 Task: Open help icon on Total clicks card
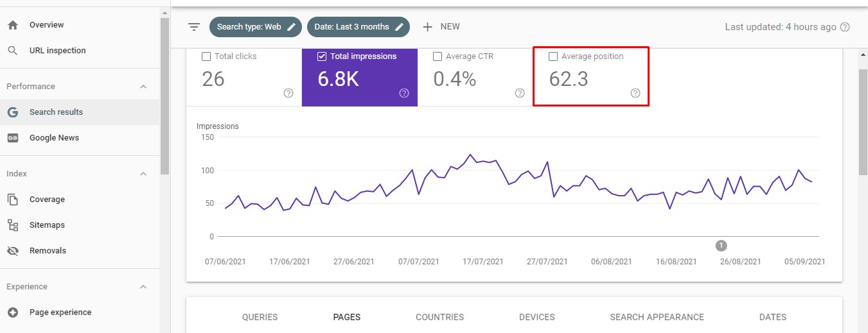tap(288, 93)
